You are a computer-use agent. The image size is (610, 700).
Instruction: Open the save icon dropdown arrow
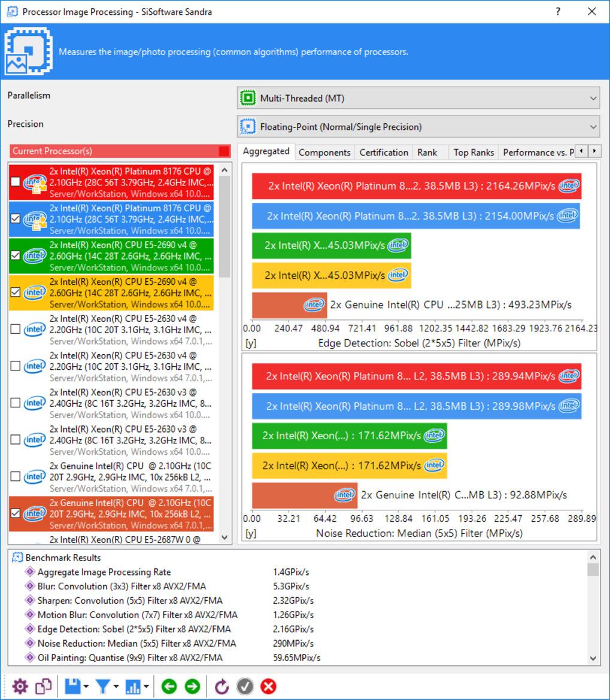coord(86,687)
